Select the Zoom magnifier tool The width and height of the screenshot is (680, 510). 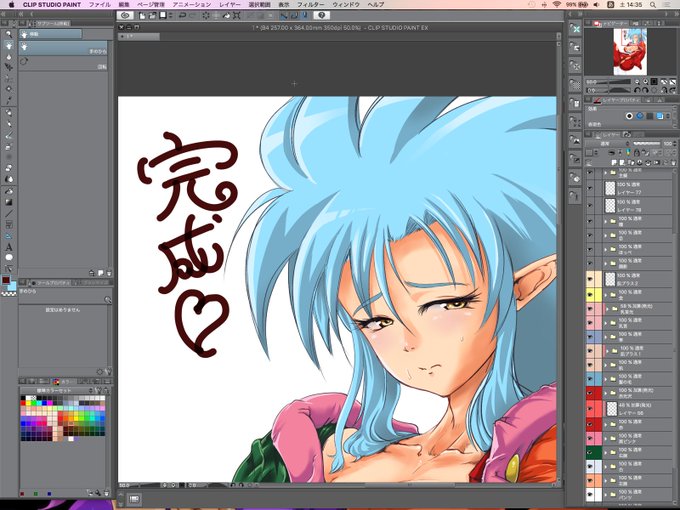tap(9, 34)
